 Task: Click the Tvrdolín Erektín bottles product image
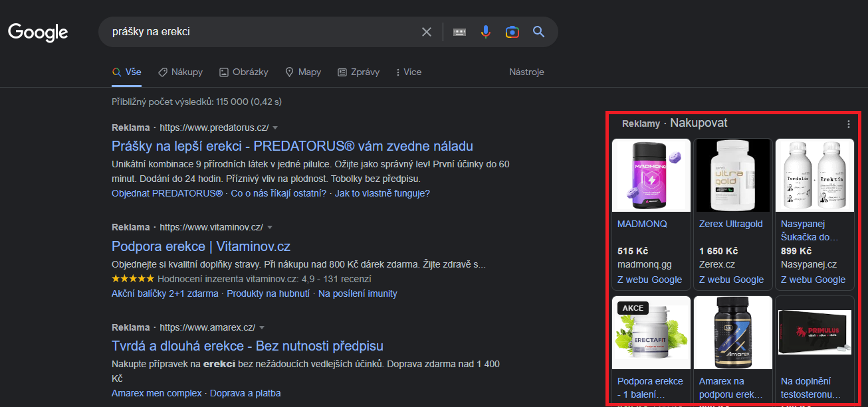[x=815, y=176]
